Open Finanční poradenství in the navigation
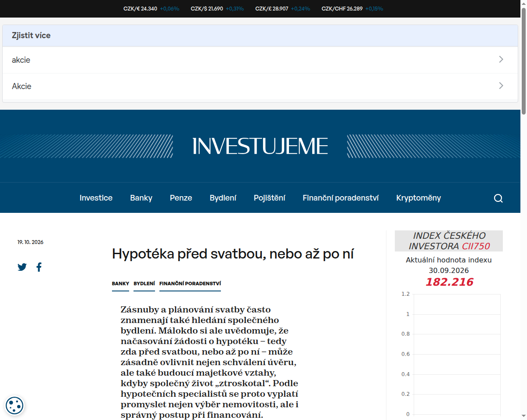The height and width of the screenshot is (420, 527). pos(340,198)
